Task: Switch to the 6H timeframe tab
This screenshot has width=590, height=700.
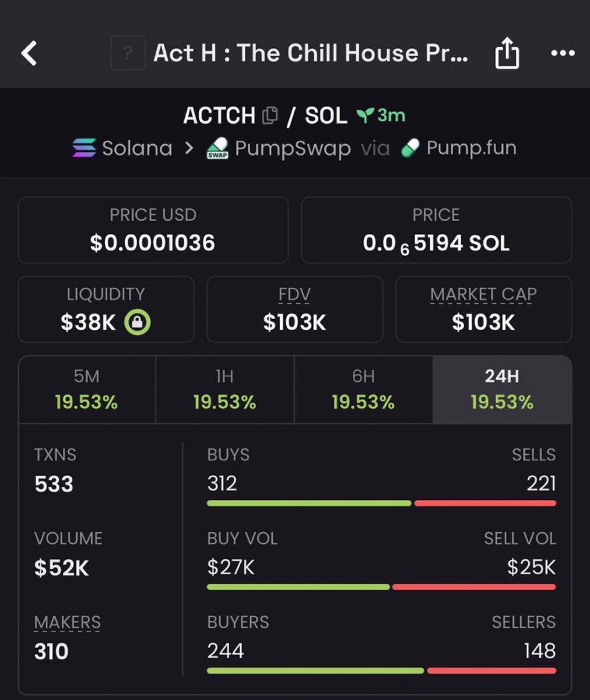Action: (363, 390)
